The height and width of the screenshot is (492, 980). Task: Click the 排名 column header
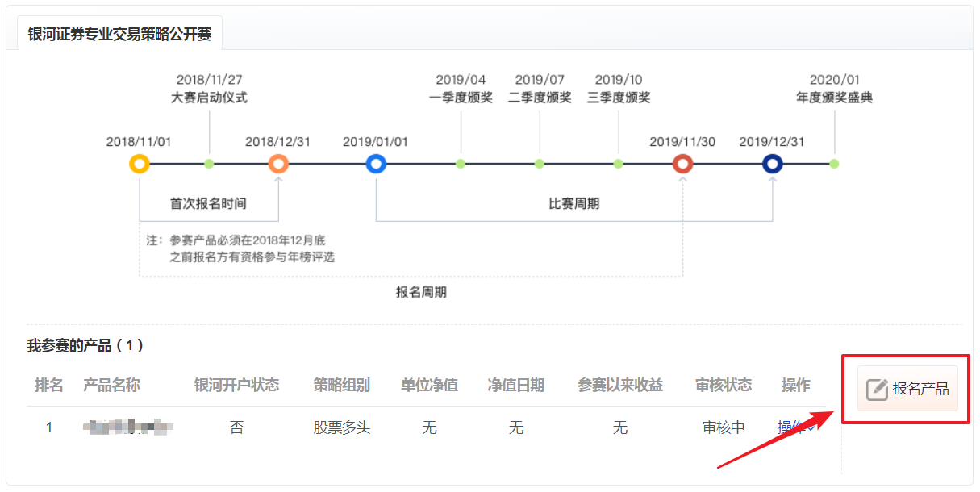pos(49,386)
